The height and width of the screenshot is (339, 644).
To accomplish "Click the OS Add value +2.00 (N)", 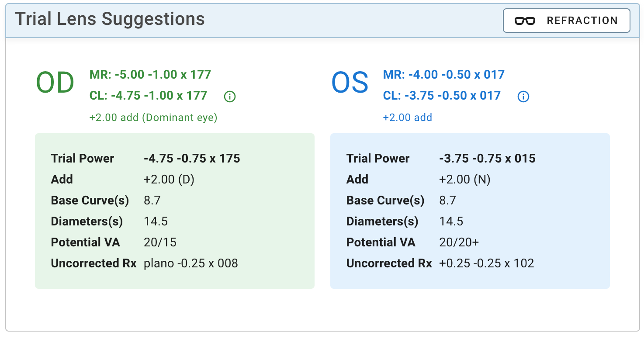I will [x=464, y=179].
